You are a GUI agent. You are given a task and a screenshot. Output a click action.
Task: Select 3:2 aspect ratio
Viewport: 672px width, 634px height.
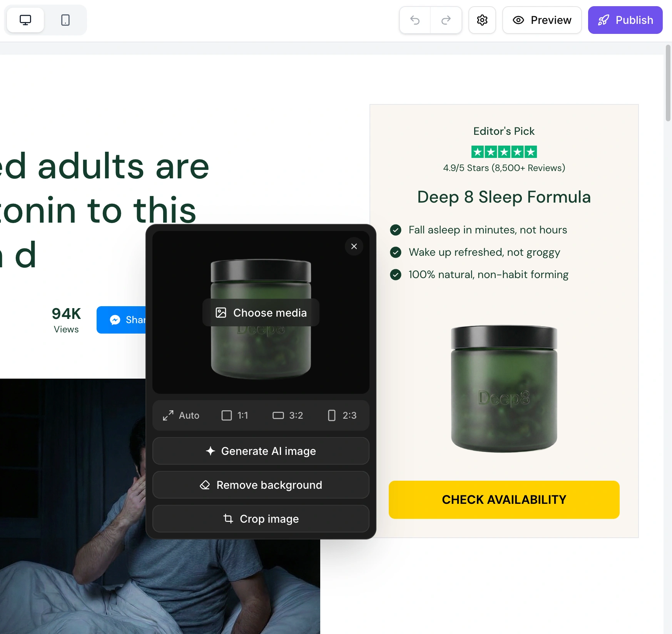tap(288, 415)
